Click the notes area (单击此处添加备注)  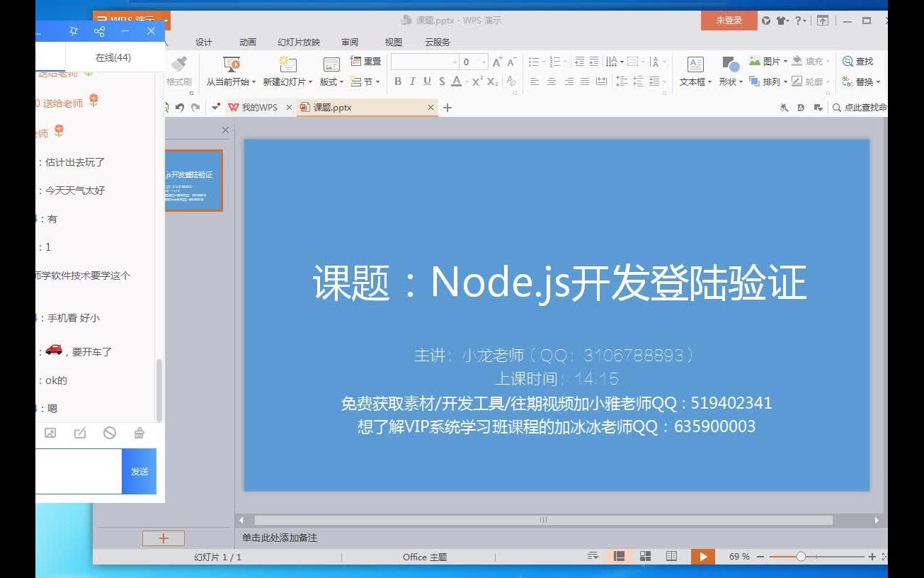tap(280, 538)
